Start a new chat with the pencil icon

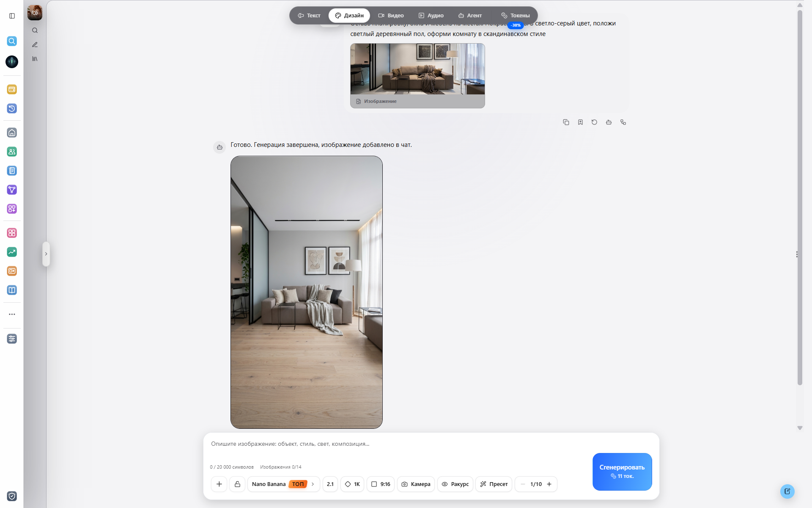pos(35,44)
